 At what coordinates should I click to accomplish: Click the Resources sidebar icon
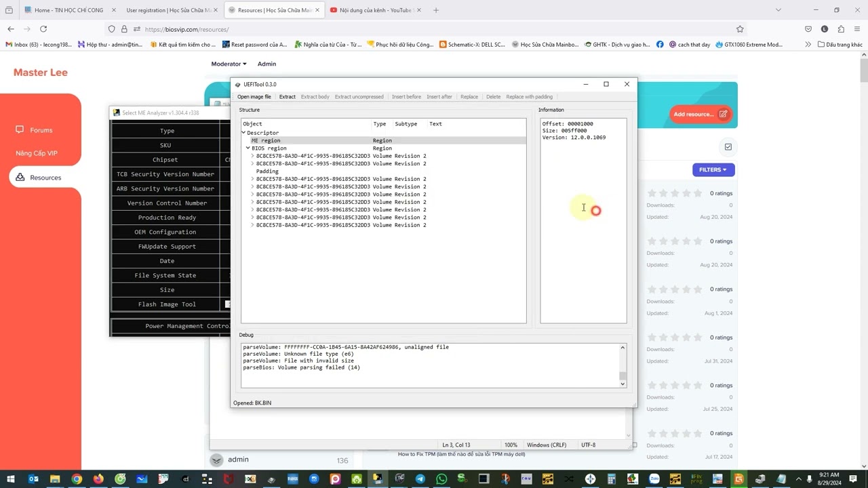click(x=20, y=178)
